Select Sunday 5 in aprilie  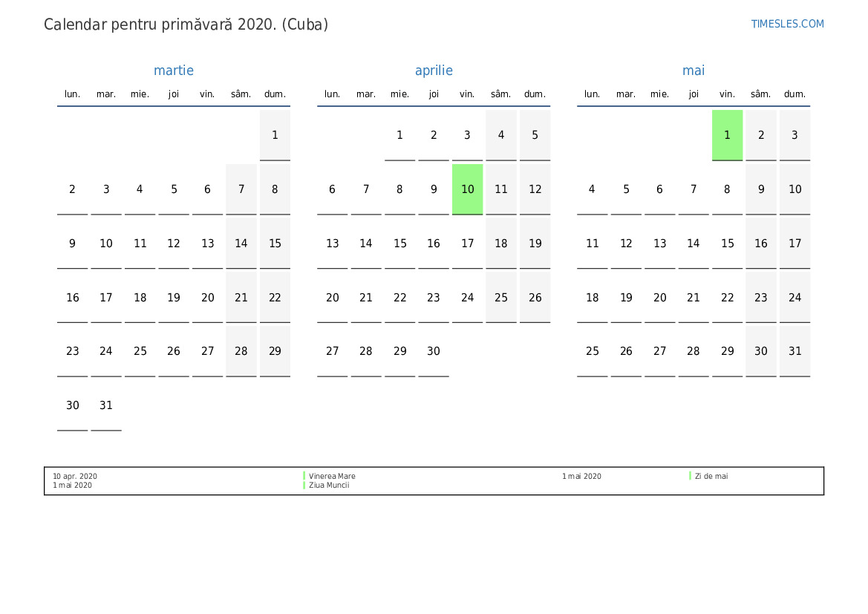click(x=535, y=135)
